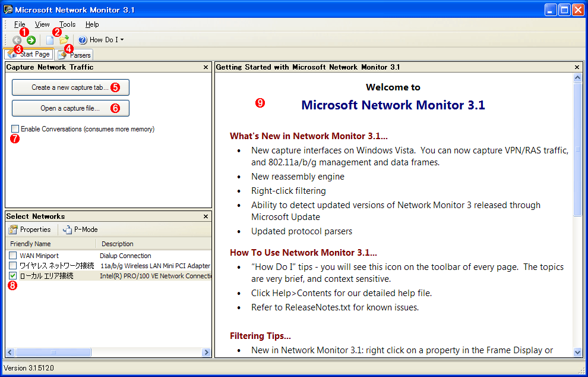Viewport: 588px width, 377px height.
Task: Close the Getting Started panel
Action: 577,67
